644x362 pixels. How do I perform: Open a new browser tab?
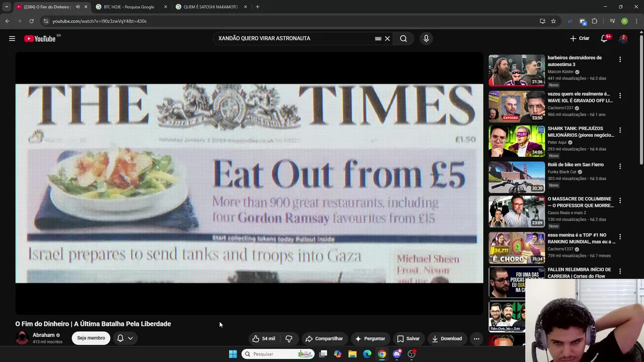coord(258,7)
